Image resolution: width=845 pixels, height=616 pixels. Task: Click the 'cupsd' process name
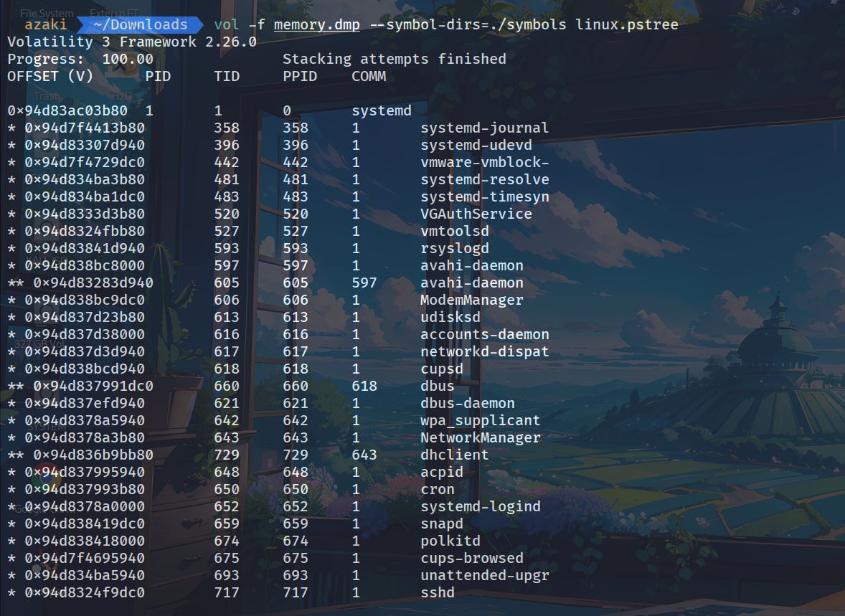click(442, 370)
